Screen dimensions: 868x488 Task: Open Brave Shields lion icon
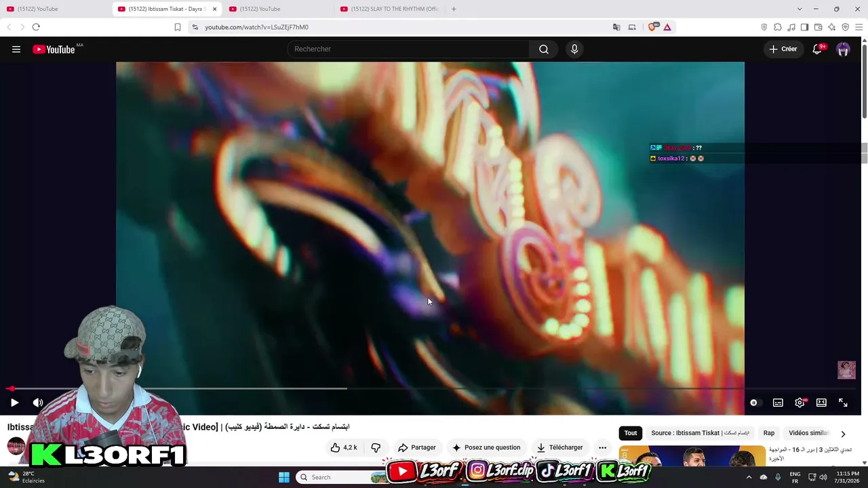coord(654,27)
